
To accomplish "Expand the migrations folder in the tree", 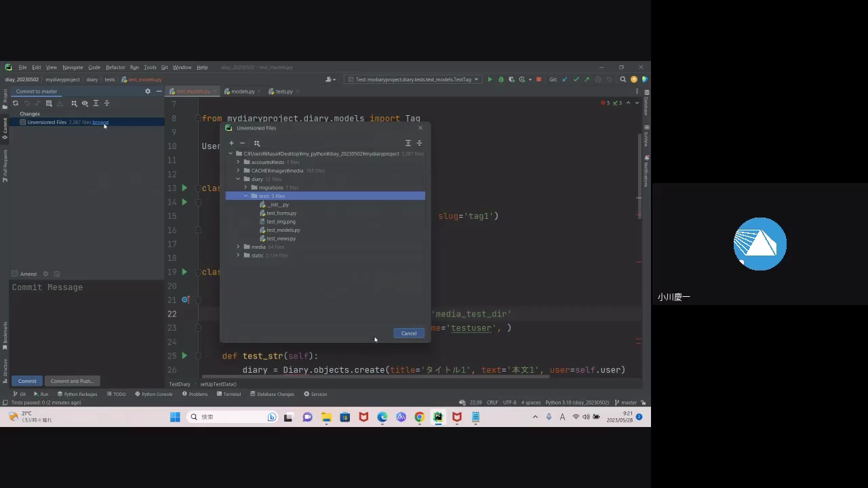I will pyautogui.click(x=245, y=188).
